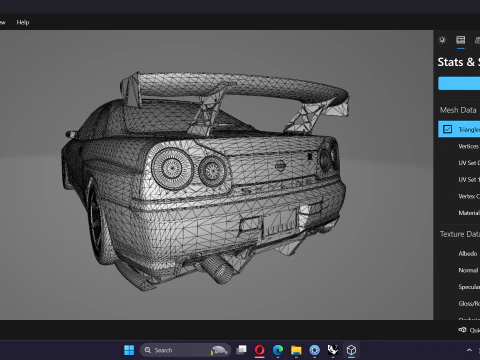
Task: Open the black-and-white animal taskbar app
Action: [x=333, y=350]
